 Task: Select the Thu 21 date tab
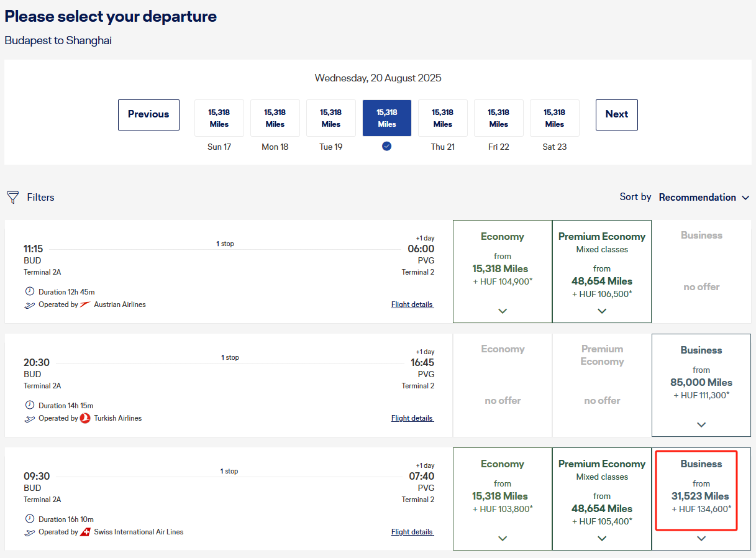(x=442, y=118)
